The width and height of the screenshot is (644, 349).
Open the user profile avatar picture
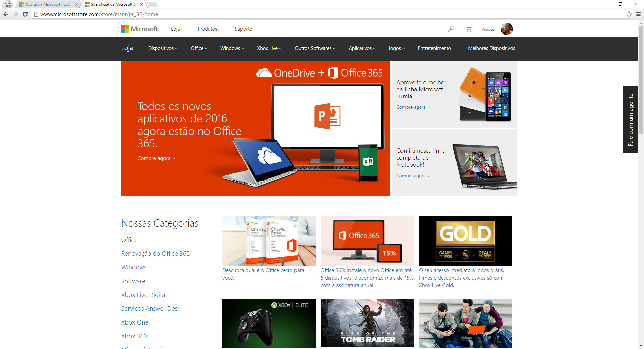(x=506, y=29)
